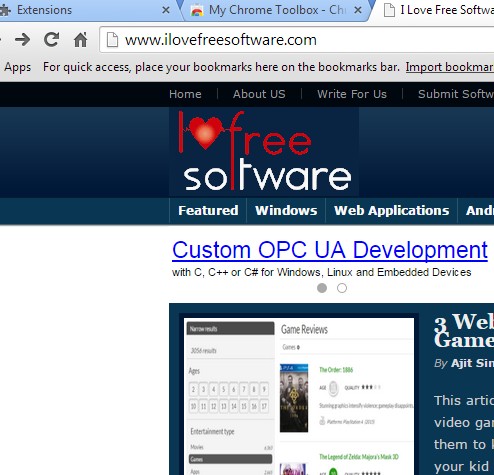Click the page icon in address bar
494x475 pixels.
(x=112, y=40)
